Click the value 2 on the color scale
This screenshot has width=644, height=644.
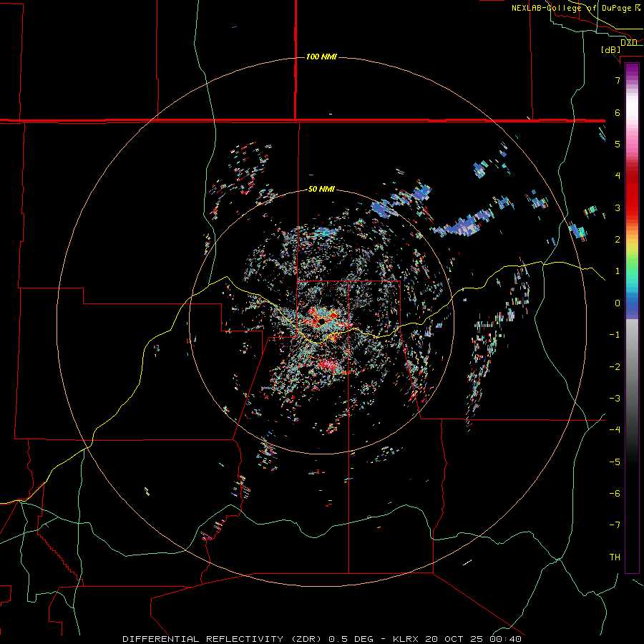[618, 240]
